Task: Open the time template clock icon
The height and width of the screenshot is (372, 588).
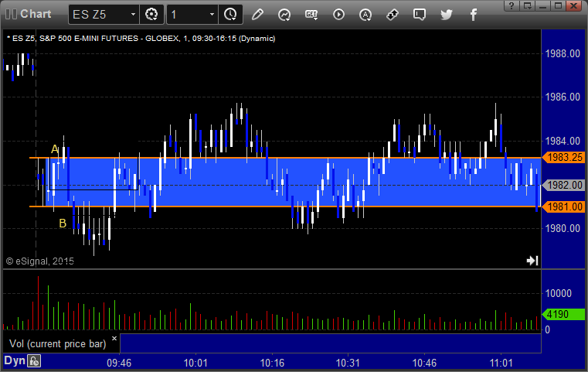Action: [x=230, y=15]
